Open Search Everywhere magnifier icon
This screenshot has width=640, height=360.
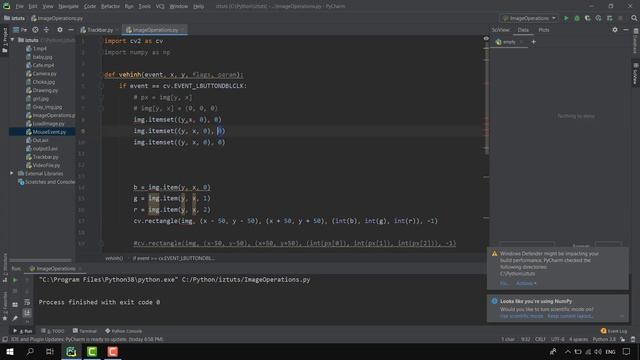pos(634,18)
